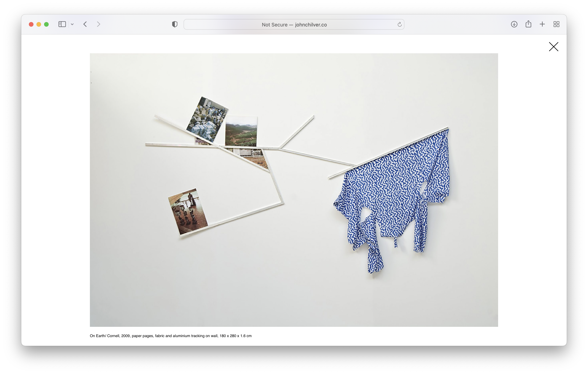Go forward to the next page

[x=98, y=24]
